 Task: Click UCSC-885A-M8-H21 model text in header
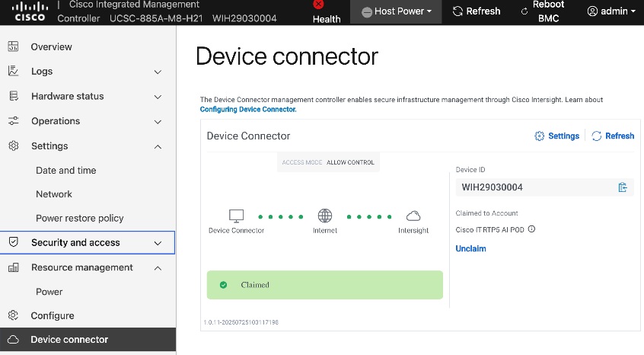click(156, 18)
